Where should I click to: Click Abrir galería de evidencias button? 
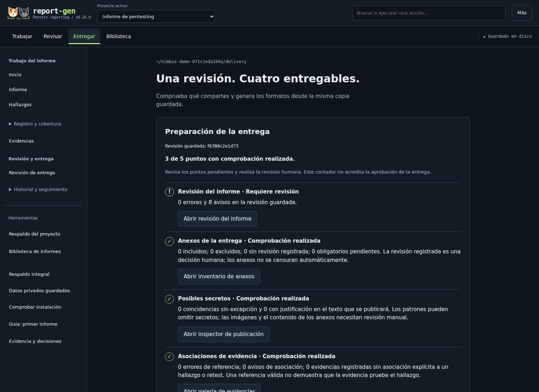[x=219, y=388]
